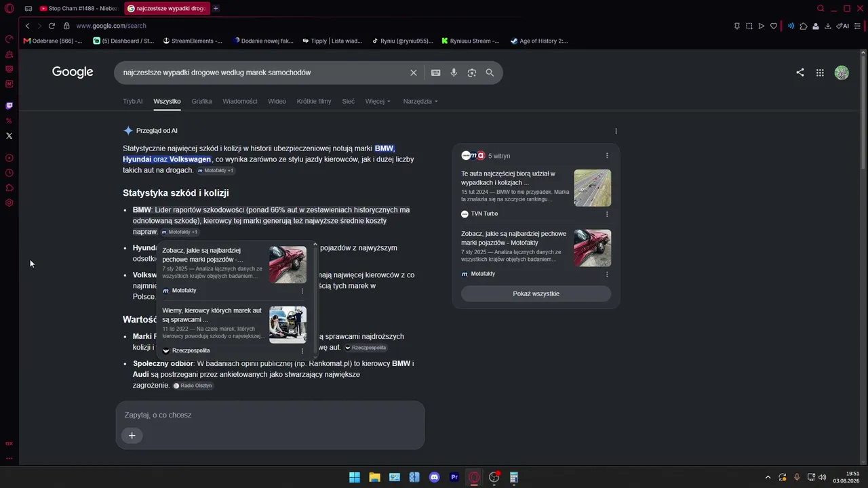Open Easy Setup sliders icon
The width and height of the screenshot is (868, 488).
click(x=858, y=26)
